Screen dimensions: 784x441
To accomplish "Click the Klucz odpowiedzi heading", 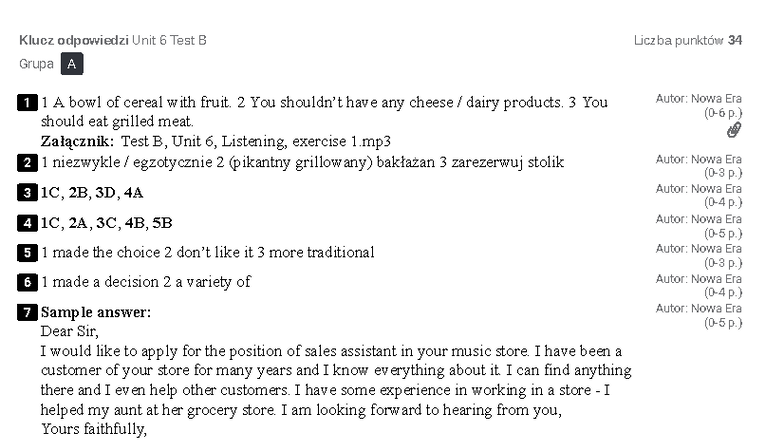I will [74, 40].
